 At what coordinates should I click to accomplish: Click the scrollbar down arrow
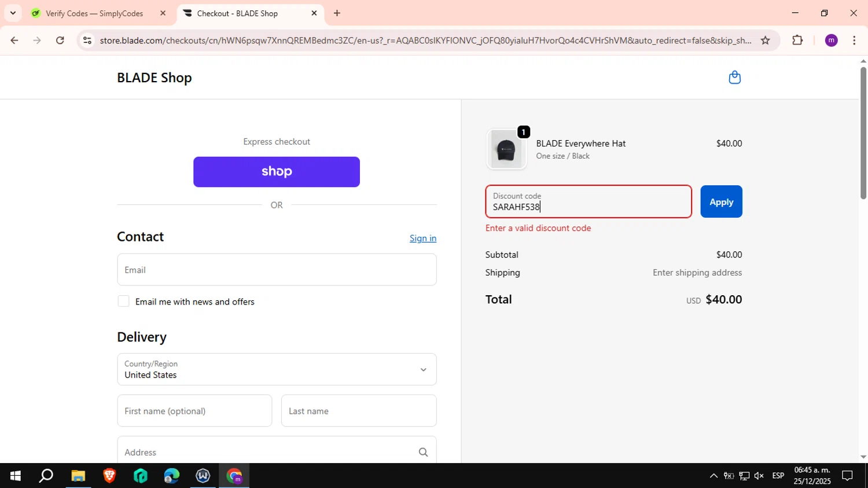863,457
